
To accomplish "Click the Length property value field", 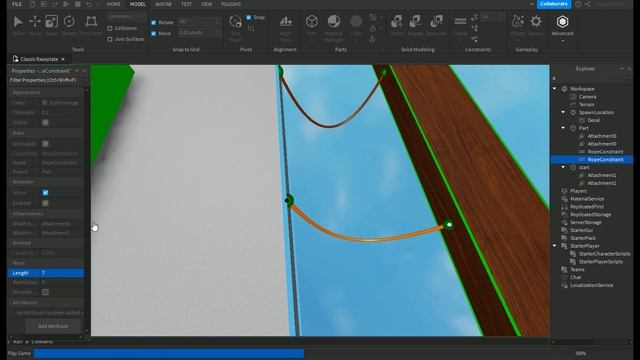I will (x=62, y=273).
